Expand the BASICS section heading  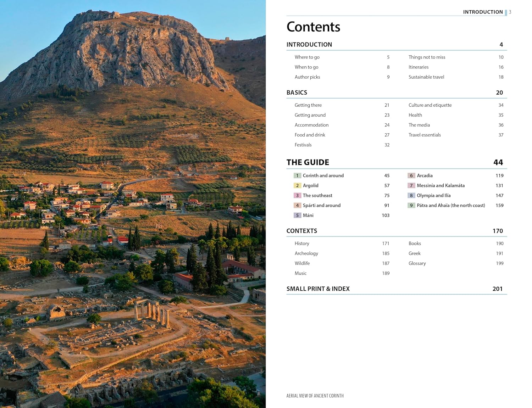[x=297, y=93]
